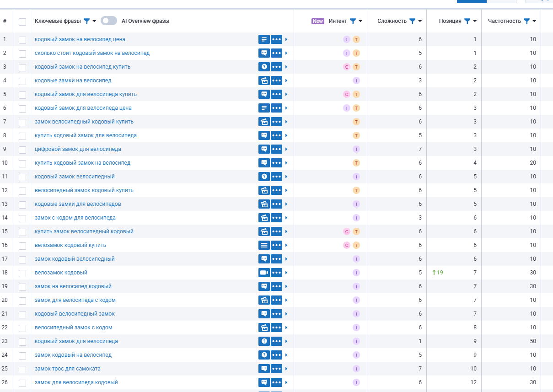Open keyword 'кодовый велосипедный замок'
Viewport: 553px width, 392px height.
[75, 314]
